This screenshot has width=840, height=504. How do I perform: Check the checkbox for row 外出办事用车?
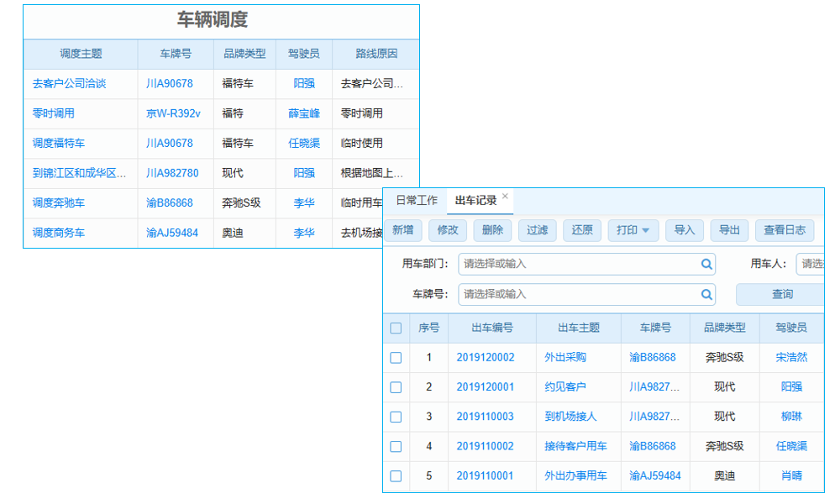tap(396, 475)
